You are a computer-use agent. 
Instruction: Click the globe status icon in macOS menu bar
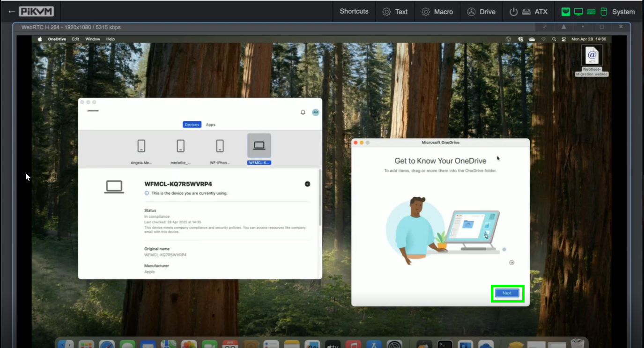point(509,39)
